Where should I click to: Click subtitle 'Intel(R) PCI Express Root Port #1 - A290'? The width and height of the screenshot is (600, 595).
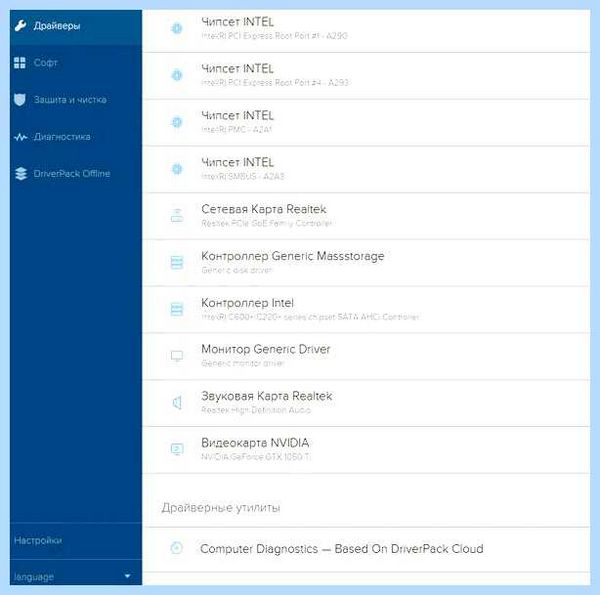(x=274, y=36)
